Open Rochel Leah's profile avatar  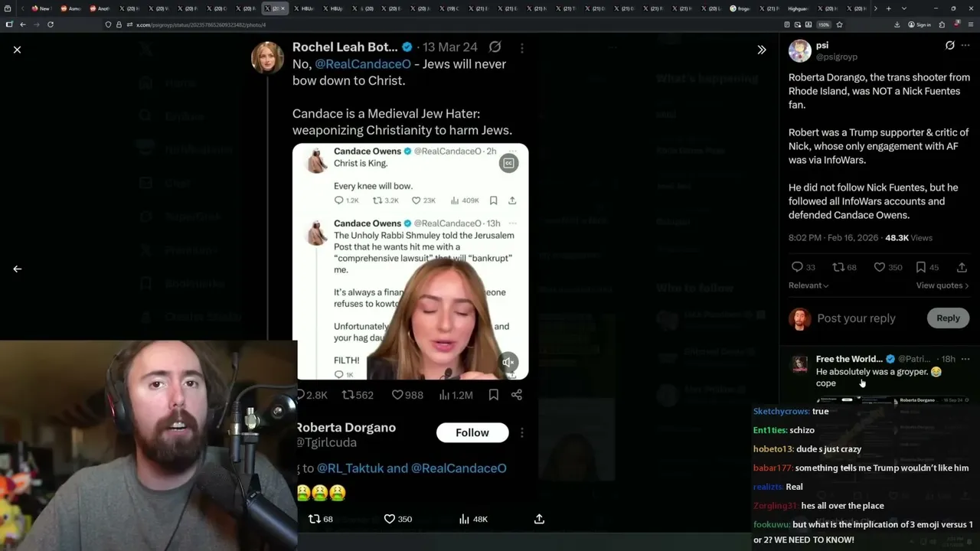[267, 57]
